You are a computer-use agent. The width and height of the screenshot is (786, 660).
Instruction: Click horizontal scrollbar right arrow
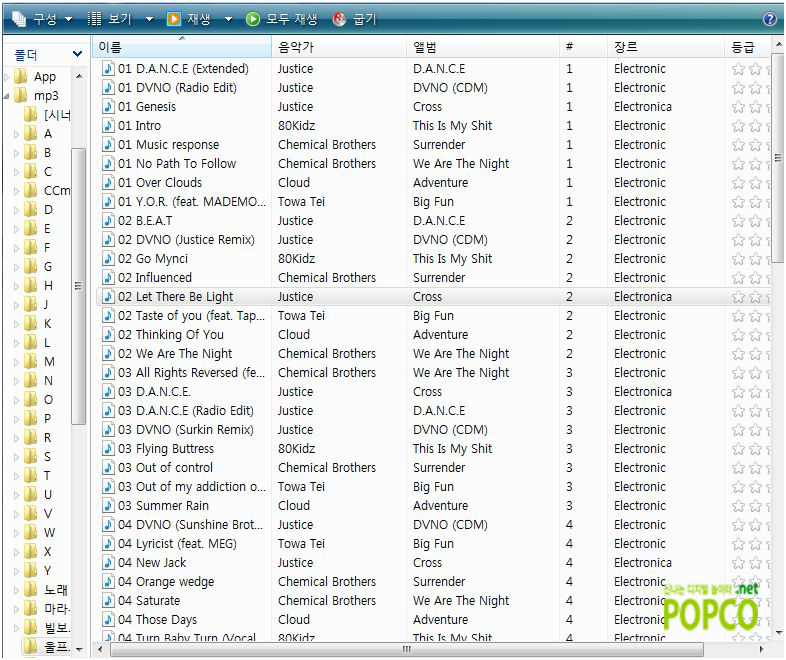tap(762, 649)
